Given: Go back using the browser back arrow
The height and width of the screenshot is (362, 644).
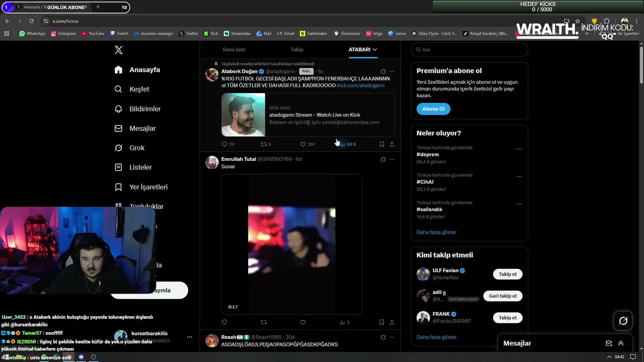Looking at the screenshot, I should (x=8, y=21).
